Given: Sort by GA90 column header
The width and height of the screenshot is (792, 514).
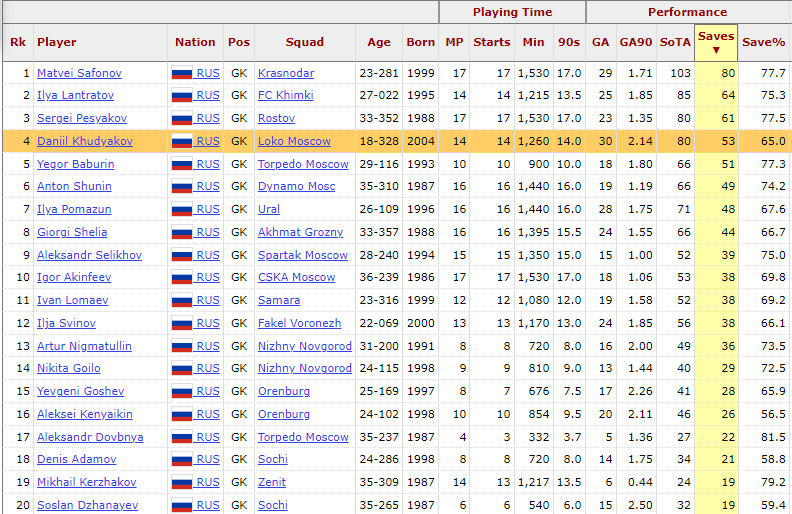Looking at the screenshot, I should (635, 42).
